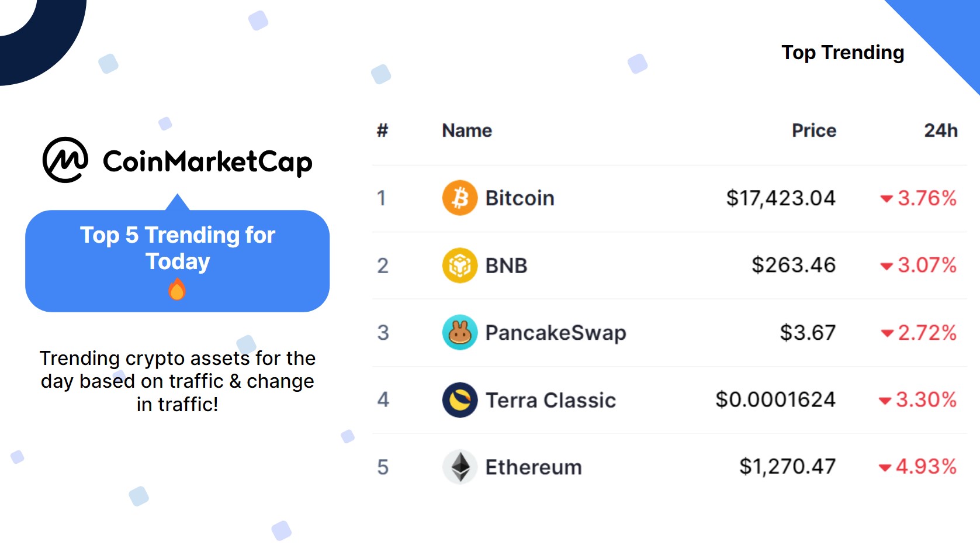Click the Ethereum diamond icon
This screenshot has width=980, height=548.
(460, 467)
